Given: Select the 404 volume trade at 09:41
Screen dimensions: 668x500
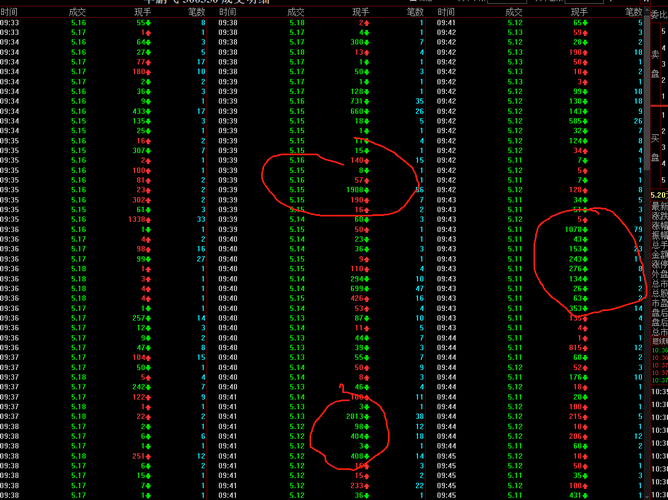Looking at the screenshot, I should click(360, 436).
